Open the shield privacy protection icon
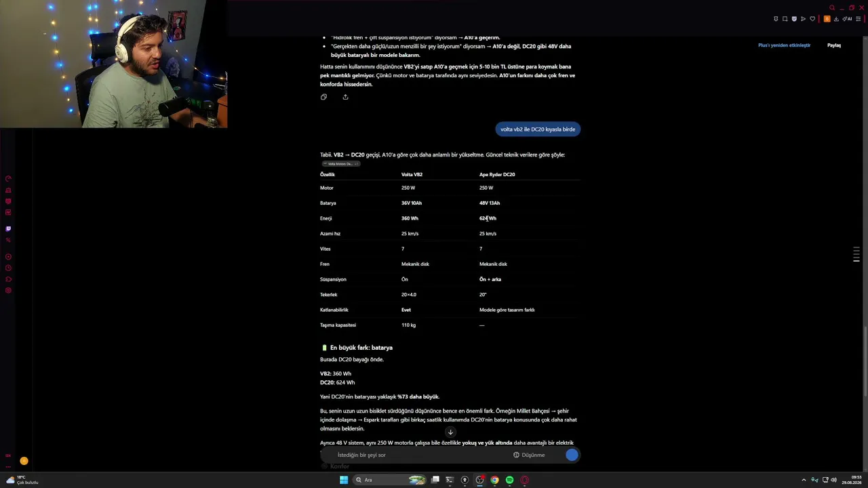868x488 pixels. pyautogui.click(x=794, y=19)
